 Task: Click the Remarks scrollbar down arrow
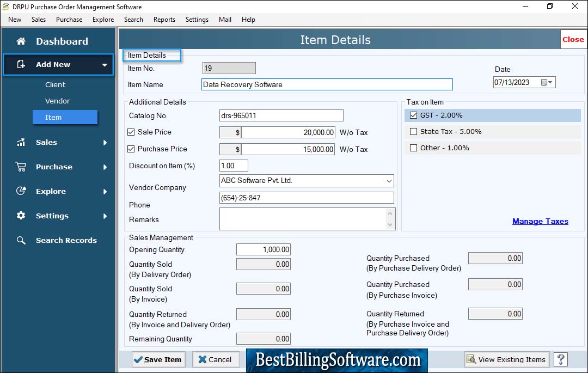point(390,225)
